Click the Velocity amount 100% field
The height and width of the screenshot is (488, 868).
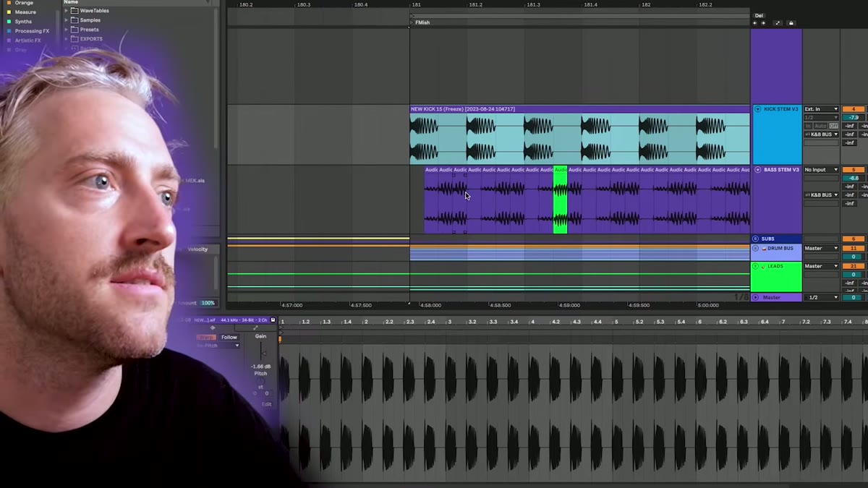tap(208, 303)
